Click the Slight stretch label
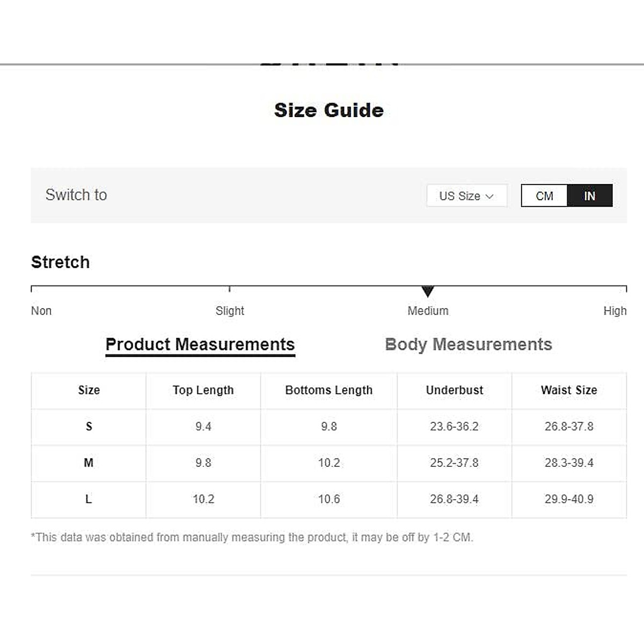The width and height of the screenshot is (644, 644). (x=230, y=311)
